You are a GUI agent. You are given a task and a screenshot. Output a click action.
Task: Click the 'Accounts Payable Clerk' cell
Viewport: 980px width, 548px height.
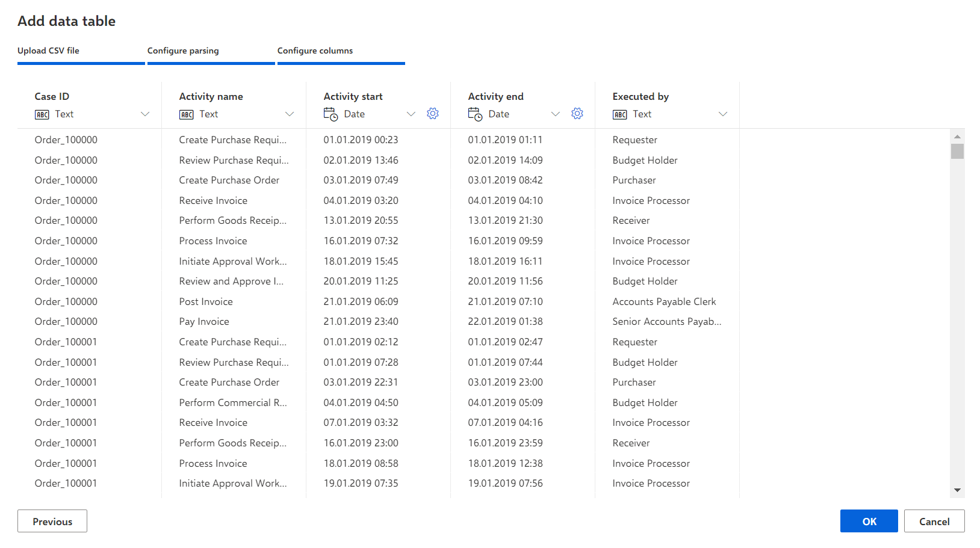(x=664, y=301)
